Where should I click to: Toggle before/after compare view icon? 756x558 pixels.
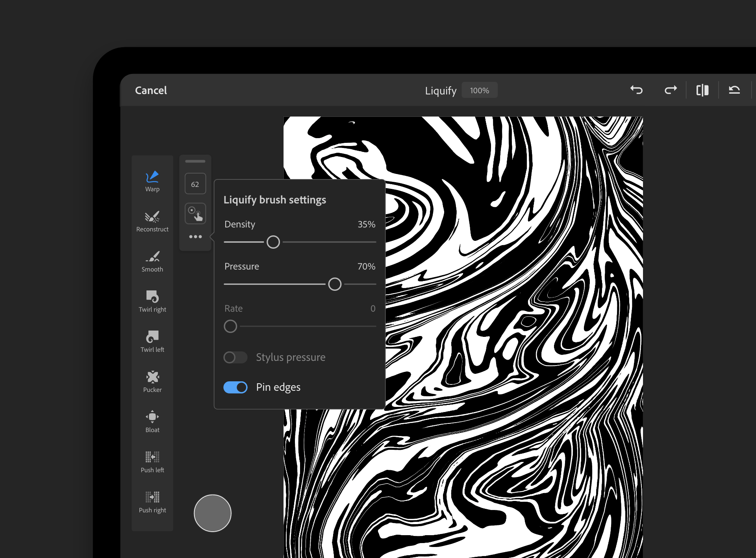coord(702,90)
